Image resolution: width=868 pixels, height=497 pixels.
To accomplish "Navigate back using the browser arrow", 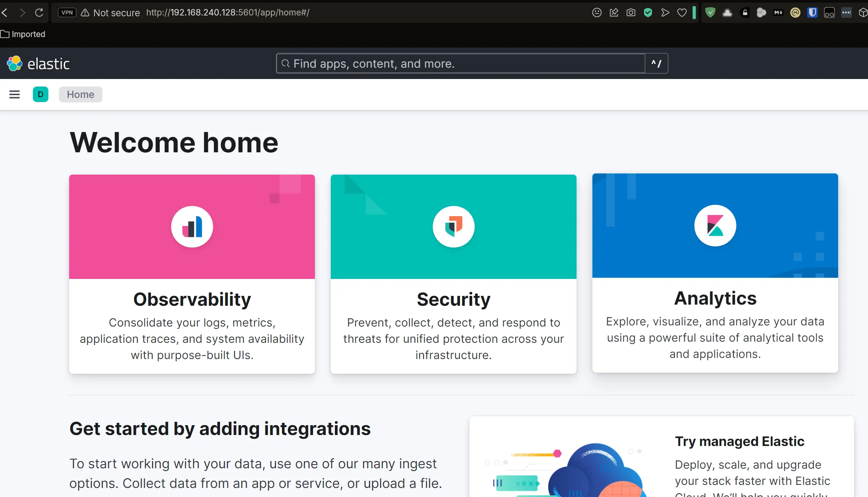I will 5,12.
